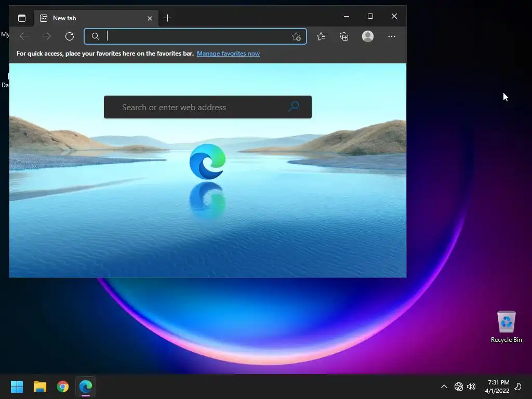Select the Recycle Bin desktop icon
Screen dimensions: 532x399
tap(506, 327)
